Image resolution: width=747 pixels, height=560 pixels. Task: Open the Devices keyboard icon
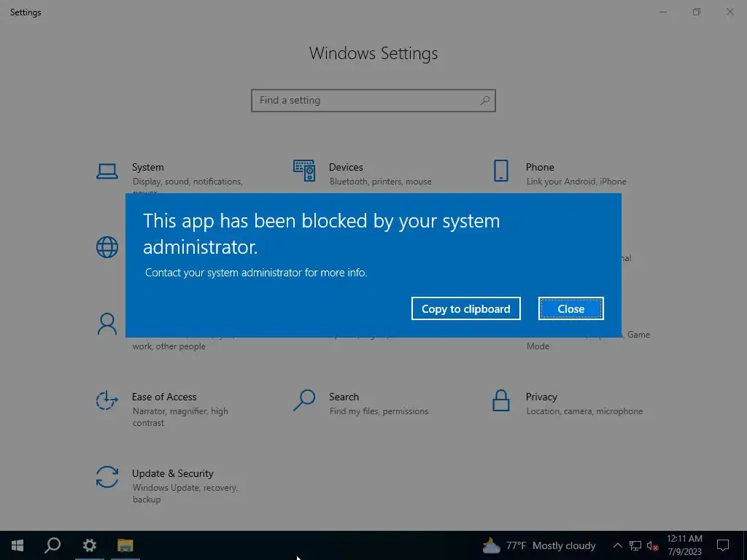point(304,171)
